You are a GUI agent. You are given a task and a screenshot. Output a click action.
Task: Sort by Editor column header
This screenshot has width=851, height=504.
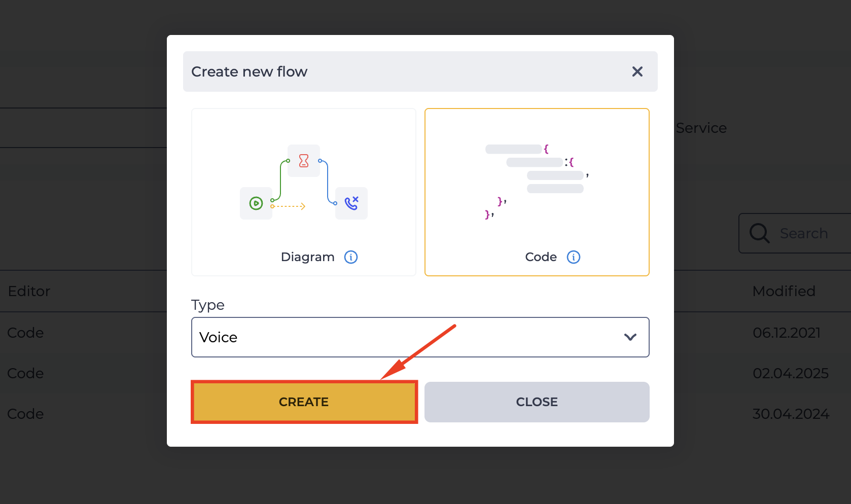[29, 291]
